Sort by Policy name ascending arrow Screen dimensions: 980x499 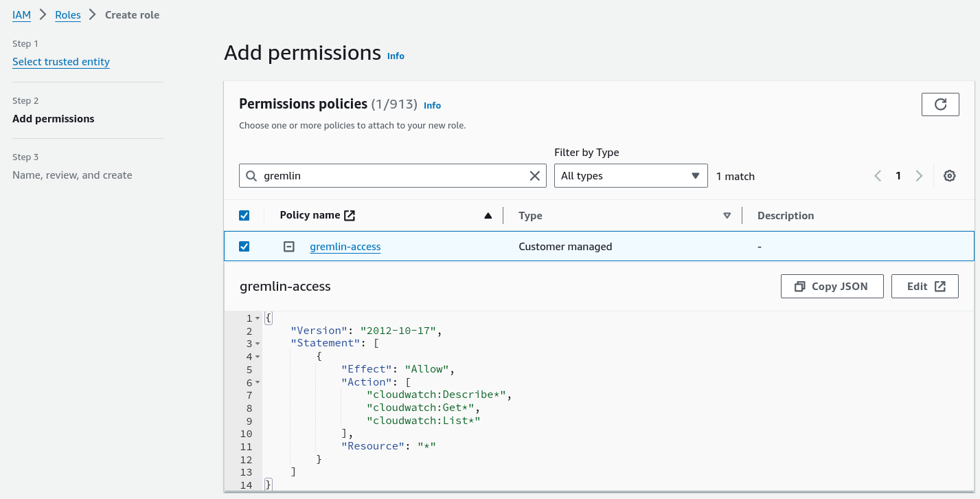click(488, 216)
